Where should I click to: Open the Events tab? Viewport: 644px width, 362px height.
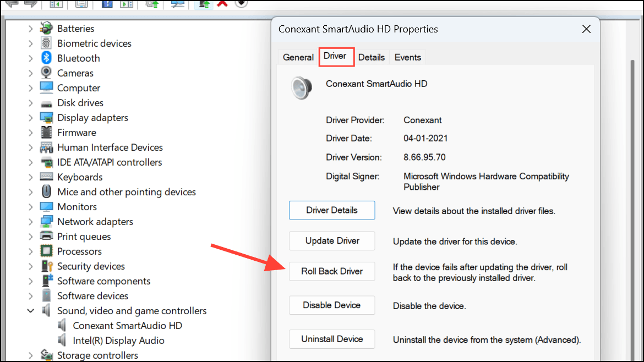point(407,57)
